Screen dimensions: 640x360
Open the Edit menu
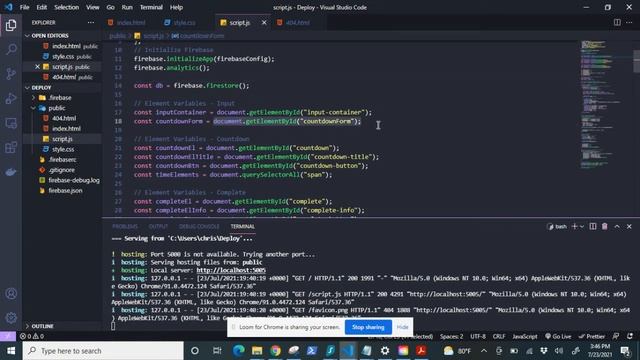[x=42, y=7]
